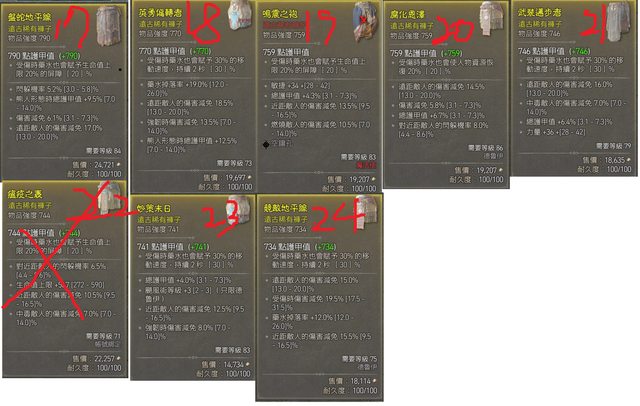Select the pants icon on item 24
This screenshot has width=640, height=406.
[365, 211]
